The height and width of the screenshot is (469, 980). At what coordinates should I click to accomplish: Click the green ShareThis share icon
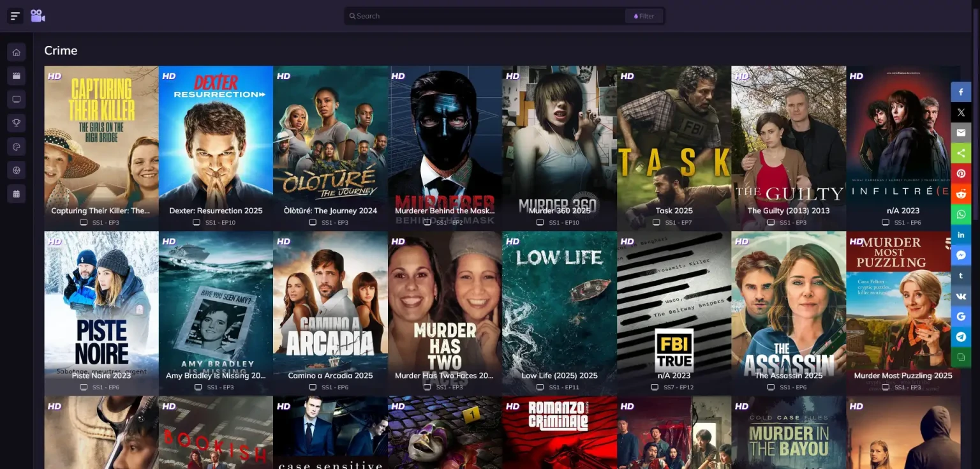pyautogui.click(x=961, y=153)
